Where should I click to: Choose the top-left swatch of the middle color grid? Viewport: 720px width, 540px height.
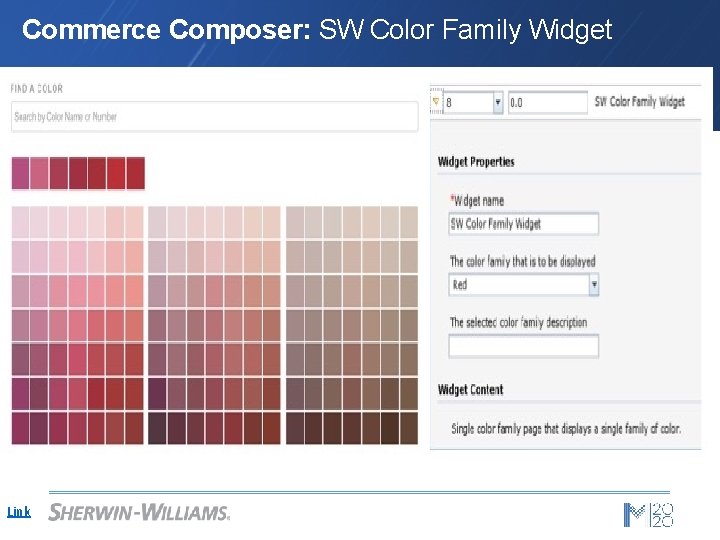[x=157, y=222]
